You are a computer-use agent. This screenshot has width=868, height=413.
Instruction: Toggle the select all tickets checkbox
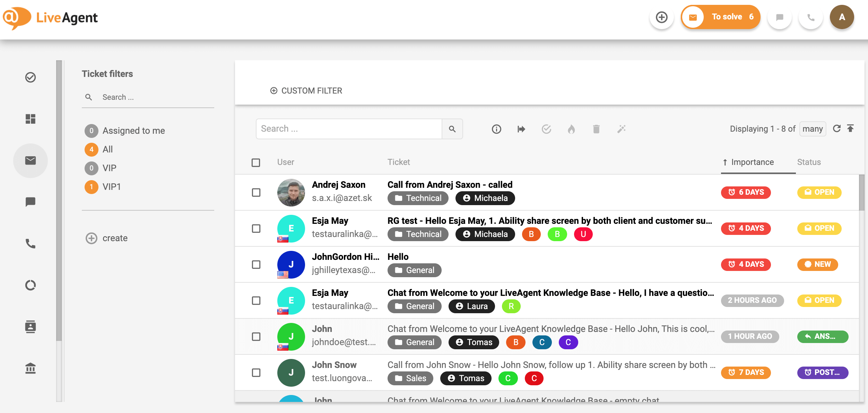tap(256, 162)
